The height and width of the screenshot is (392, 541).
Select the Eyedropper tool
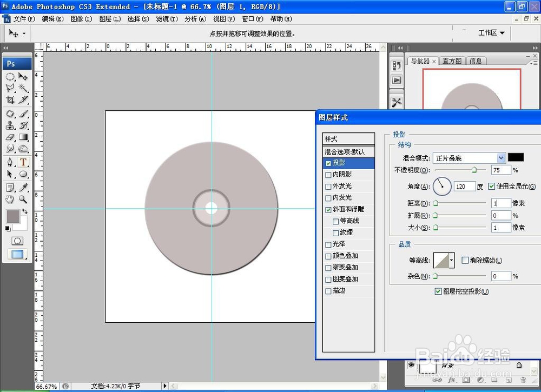[x=23, y=188]
